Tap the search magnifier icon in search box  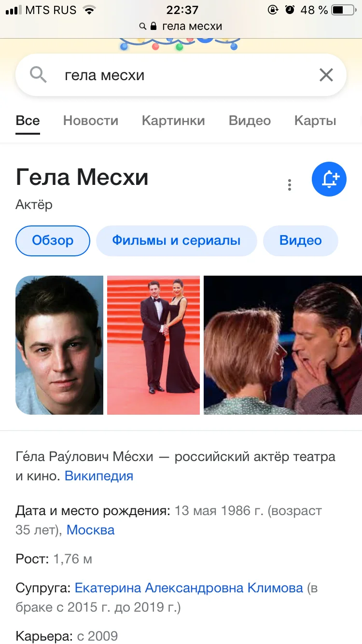coord(38,75)
